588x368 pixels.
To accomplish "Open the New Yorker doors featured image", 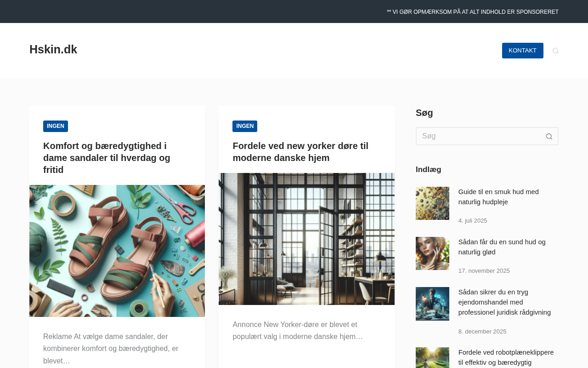I will tap(306, 239).
